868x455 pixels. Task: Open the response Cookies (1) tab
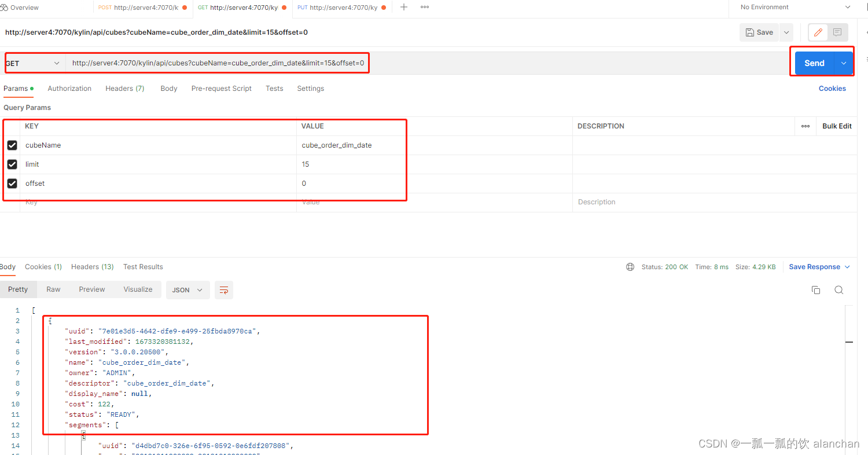tap(43, 267)
